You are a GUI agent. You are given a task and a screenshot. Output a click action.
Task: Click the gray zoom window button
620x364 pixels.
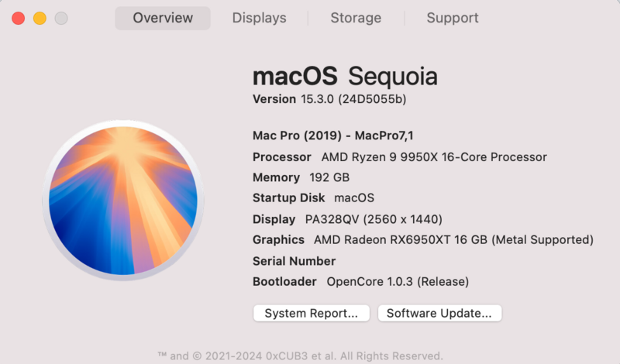pyautogui.click(x=60, y=18)
